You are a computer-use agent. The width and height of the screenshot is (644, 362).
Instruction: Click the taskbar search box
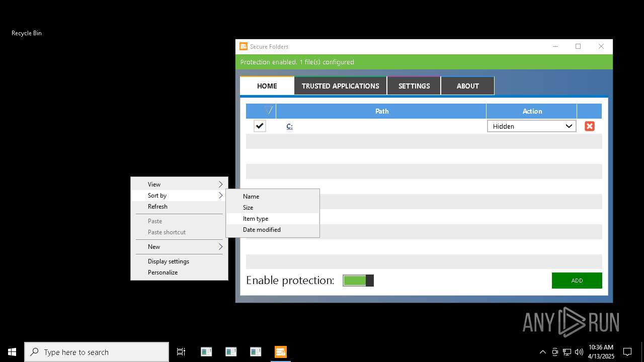(97, 352)
